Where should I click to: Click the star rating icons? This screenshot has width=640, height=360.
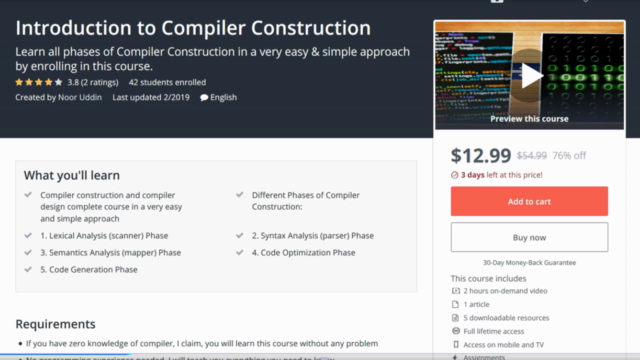point(39,82)
